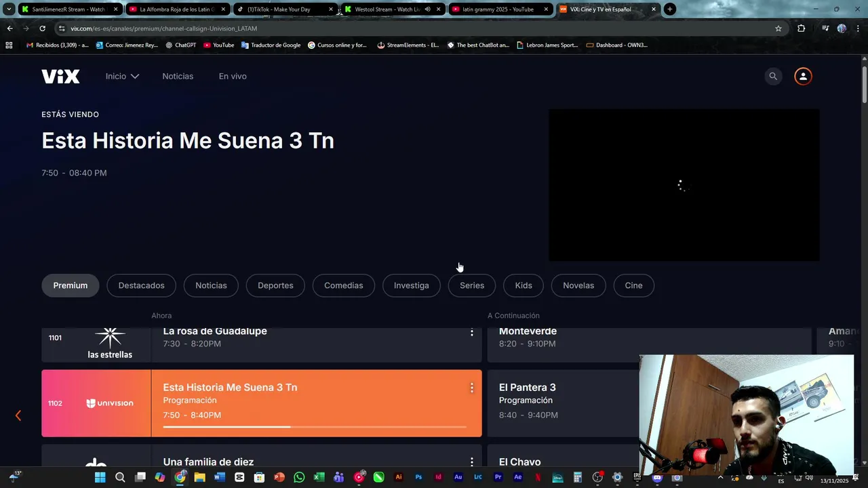This screenshot has width=868, height=488.
Task: Open the ChatGPT bookmark
Action: [x=180, y=45]
